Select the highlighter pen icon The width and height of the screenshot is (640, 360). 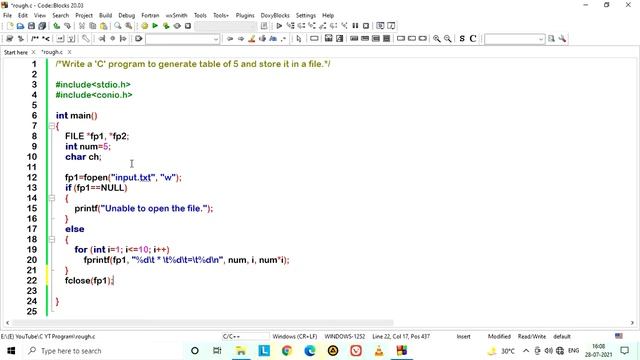point(252,38)
